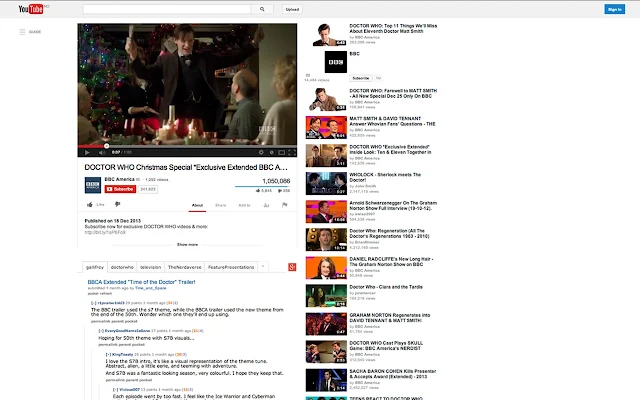Mute the video volume icon

tap(101, 152)
